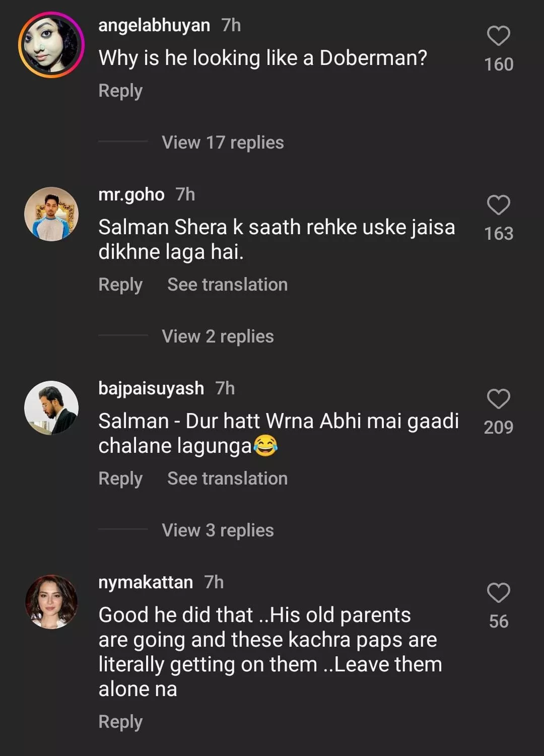Open angelabhuyan username link
Image resolution: width=544 pixels, height=756 pixels.
(154, 25)
